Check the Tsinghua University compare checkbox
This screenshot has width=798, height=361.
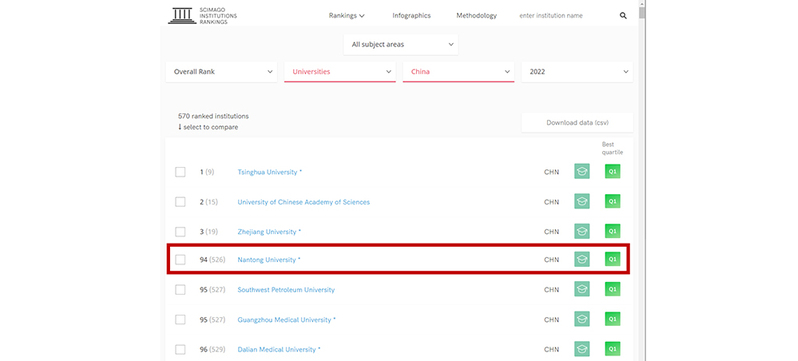click(180, 172)
